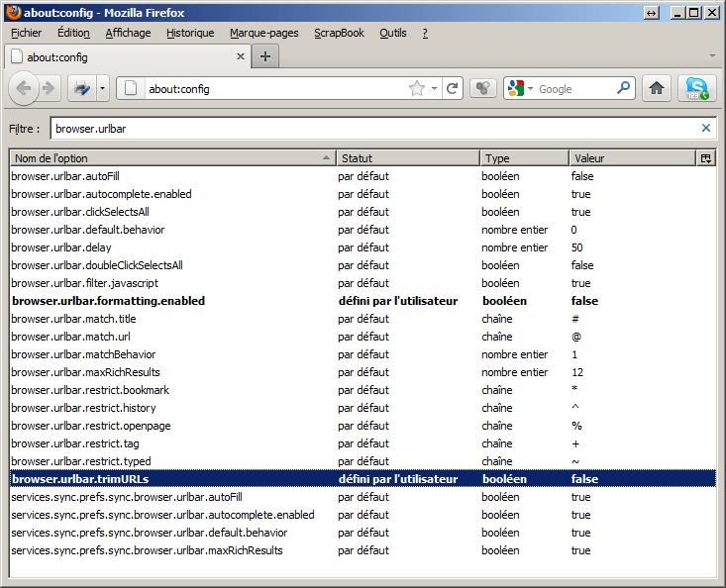The height and width of the screenshot is (588, 726).
Task: Select services.sync.prefs.sync.browser.urlbar.default.behavior row
Action: click(x=363, y=533)
